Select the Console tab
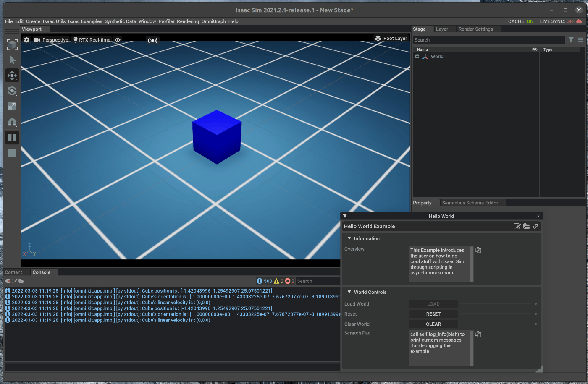This screenshot has height=384, width=588. tap(42, 272)
